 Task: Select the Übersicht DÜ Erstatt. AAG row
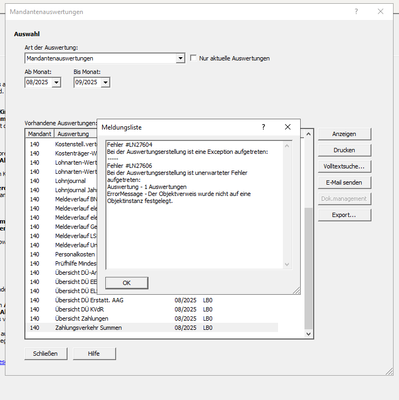pos(152,300)
